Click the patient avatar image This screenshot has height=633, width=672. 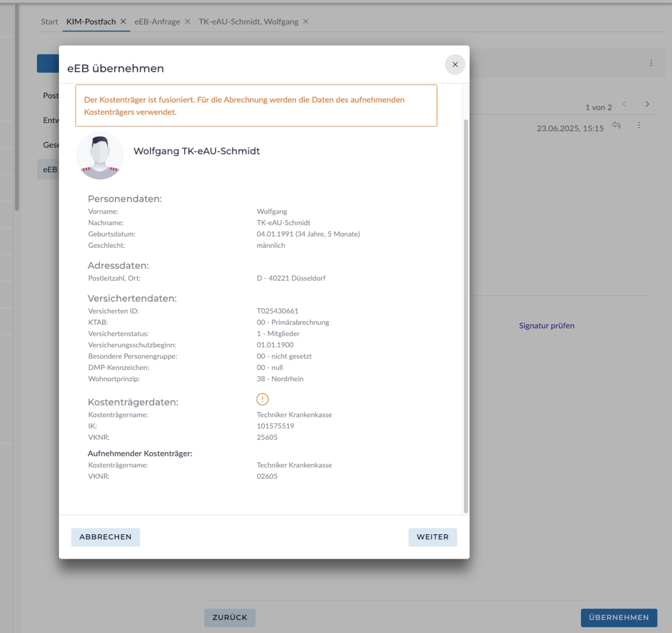[x=100, y=155]
